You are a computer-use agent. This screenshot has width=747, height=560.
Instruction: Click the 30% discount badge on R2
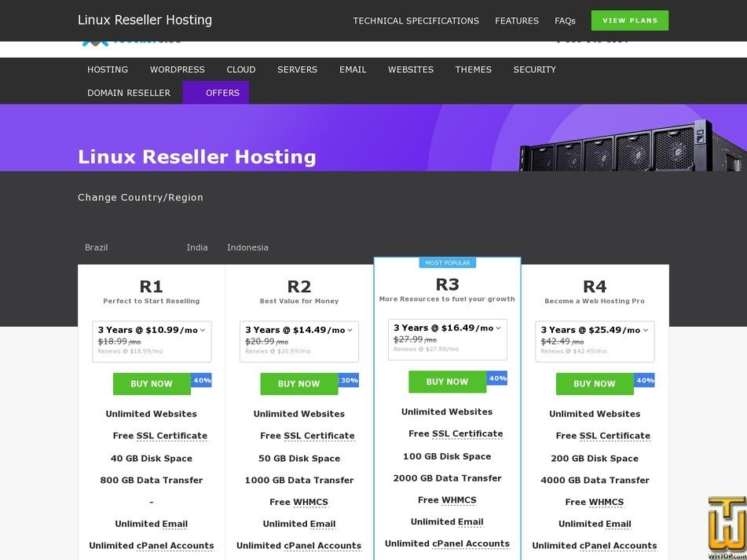(x=349, y=381)
